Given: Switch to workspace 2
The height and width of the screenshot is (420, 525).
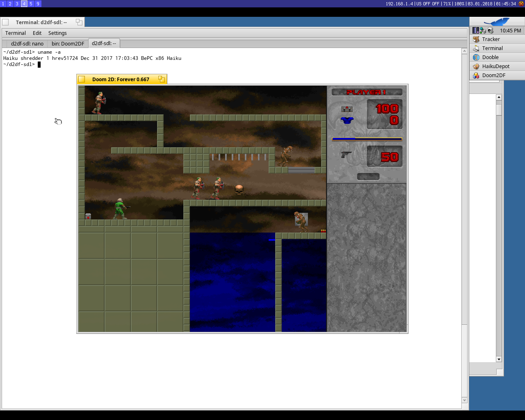Looking at the screenshot, I should 10,3.
